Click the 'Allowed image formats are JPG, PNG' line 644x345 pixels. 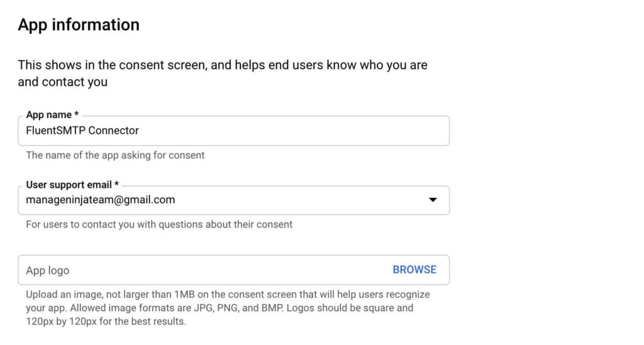pos(219,308)
